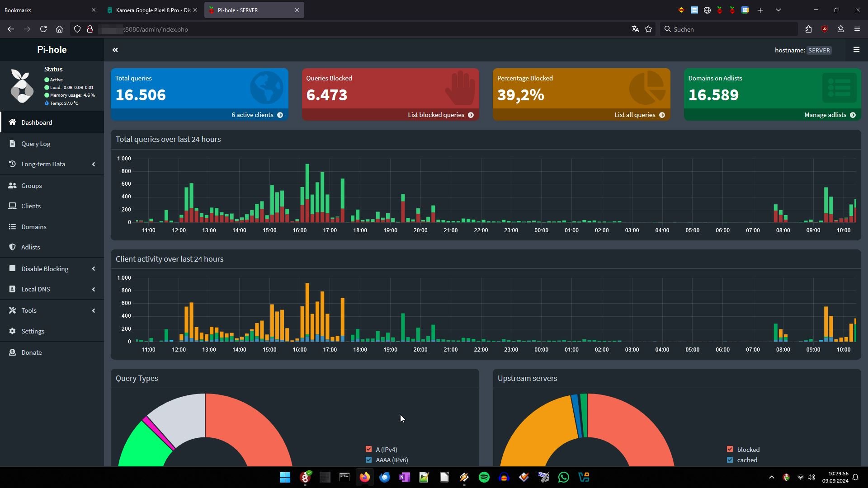Screen dimensions: 868x488
Task: Toggle the AAAA (IPv6) legend checkbox
Action: click(x=368, y=460)
